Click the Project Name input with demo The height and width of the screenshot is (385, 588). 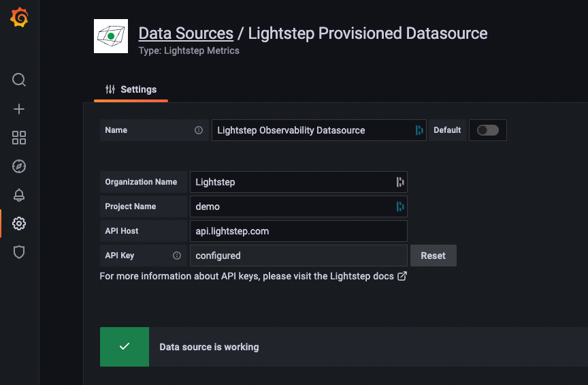[299, 206]
